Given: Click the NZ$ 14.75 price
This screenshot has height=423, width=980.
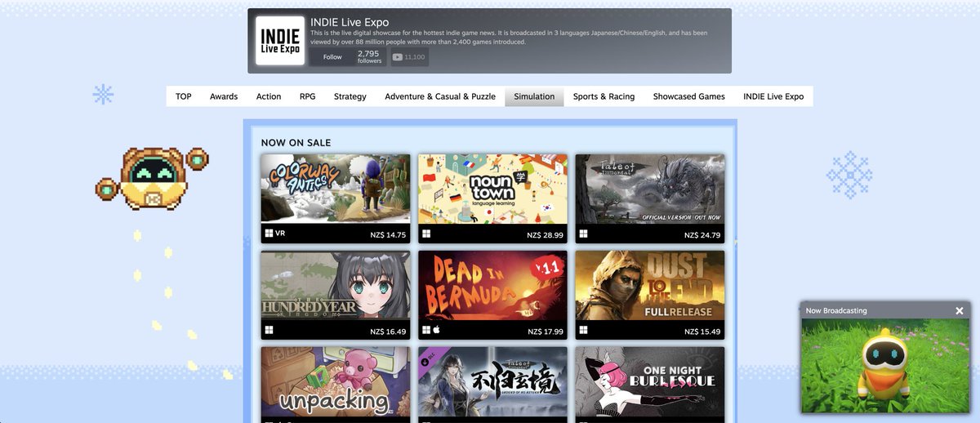Looking at the screenshot, I should 387,235.
